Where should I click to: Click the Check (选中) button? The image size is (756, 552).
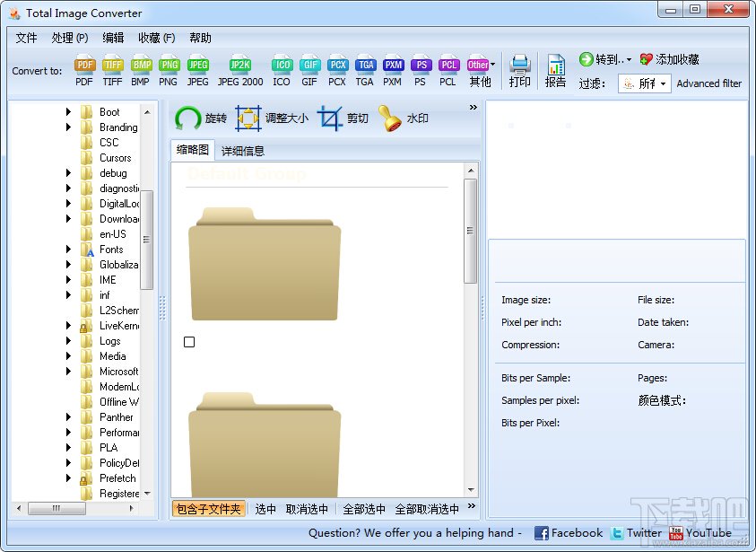(x=265, y=509)
